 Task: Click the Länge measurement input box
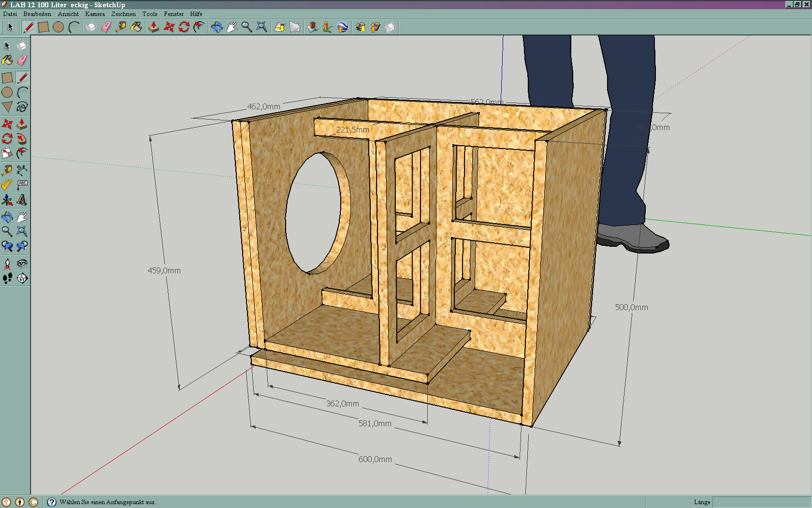click(x=761, y=502)
